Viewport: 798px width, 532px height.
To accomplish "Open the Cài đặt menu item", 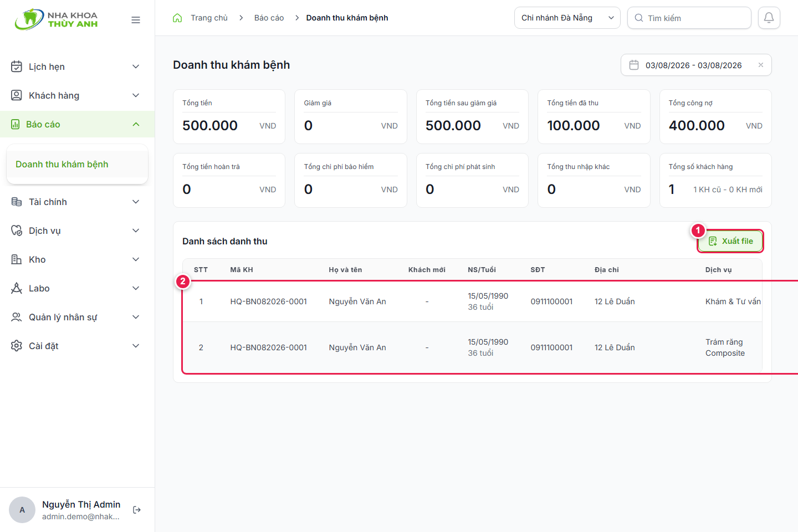I will tap(77, 346).
